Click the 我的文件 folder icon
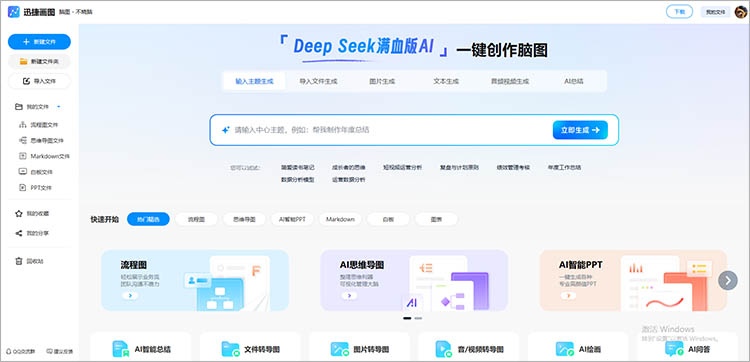This screenshot has width=750, height=362. [19, 107]
